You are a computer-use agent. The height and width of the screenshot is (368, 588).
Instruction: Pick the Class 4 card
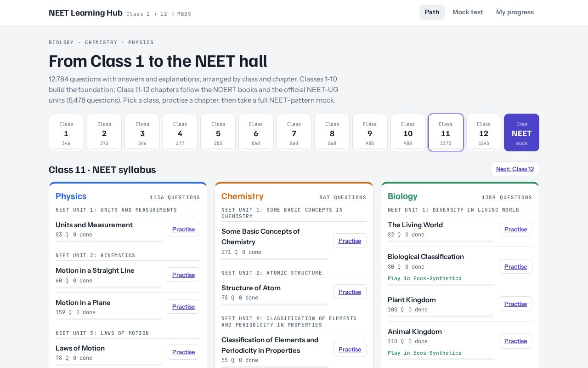click(180, 132)
